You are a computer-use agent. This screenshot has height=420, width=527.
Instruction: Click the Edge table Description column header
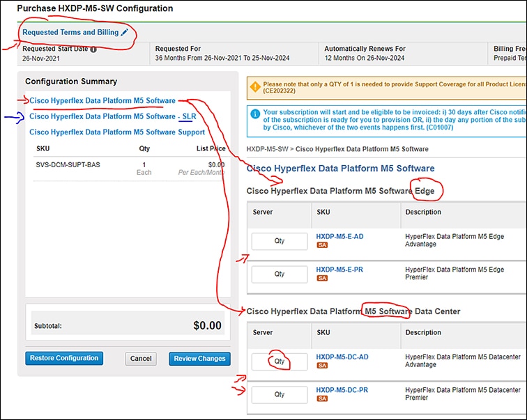coord(423,212)
